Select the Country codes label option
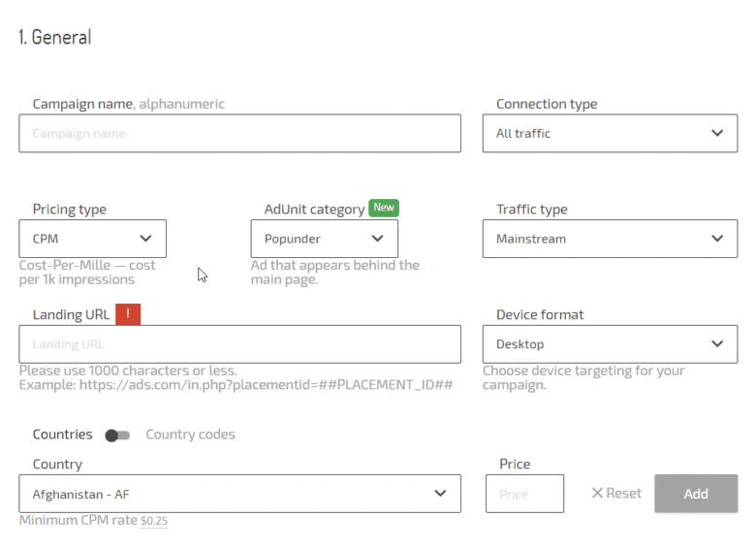 point(190,435)
